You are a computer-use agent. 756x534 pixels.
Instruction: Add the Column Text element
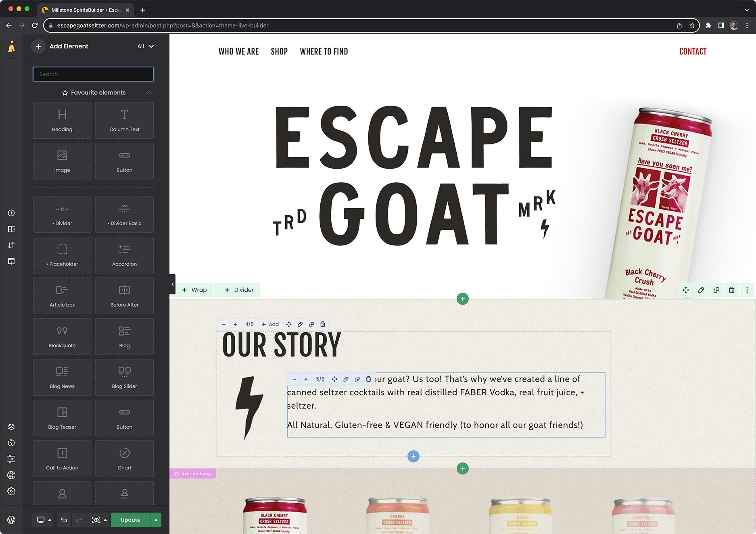pos(124,120)
